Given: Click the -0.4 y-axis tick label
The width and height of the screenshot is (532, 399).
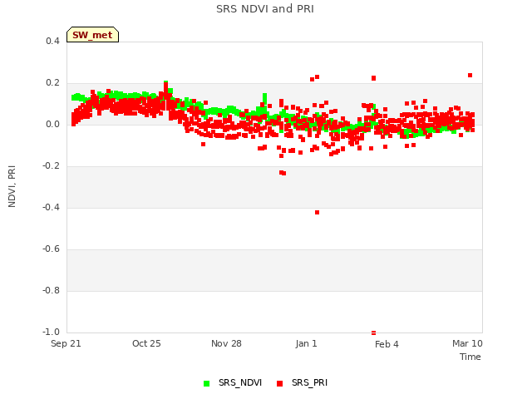Looking at the screenshot, I should tap(51, 207).
